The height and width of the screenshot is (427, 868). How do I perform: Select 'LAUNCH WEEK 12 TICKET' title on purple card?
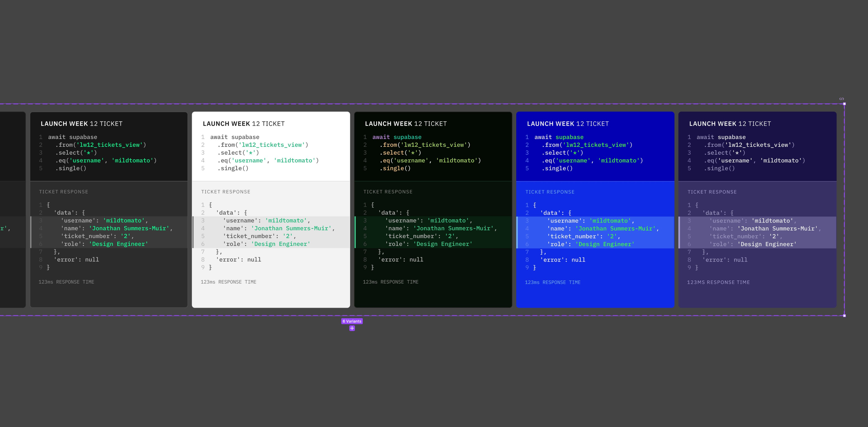click(x=730, y=124)
